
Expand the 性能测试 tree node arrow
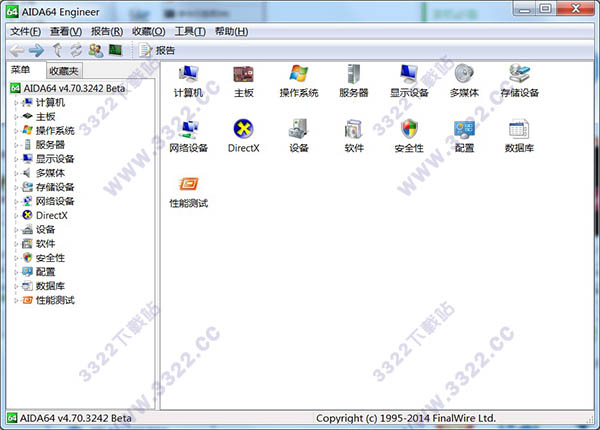click(x=16, y=300)
